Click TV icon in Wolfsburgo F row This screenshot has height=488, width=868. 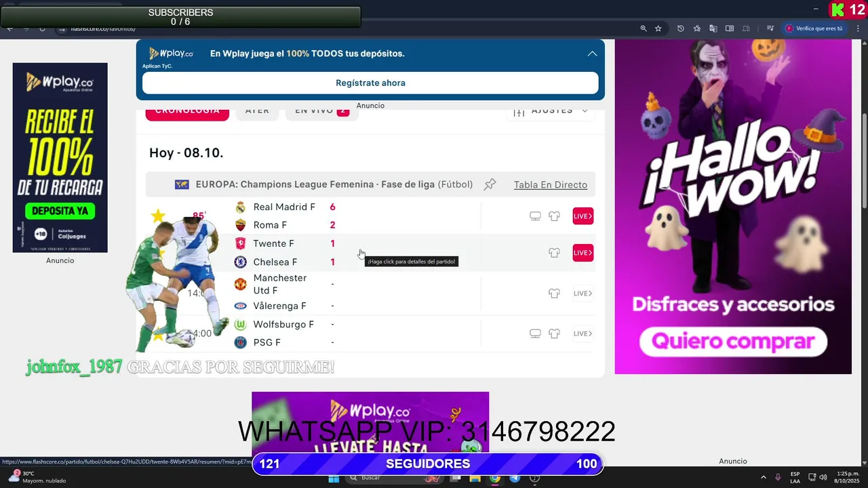coord(535,333)
